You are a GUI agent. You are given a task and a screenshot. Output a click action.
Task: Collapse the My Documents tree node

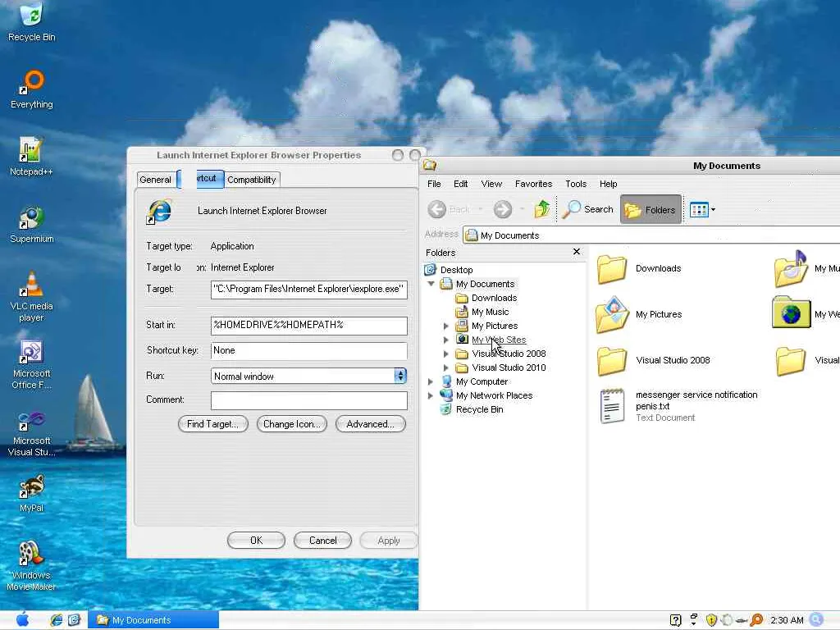tap(431, 284)
